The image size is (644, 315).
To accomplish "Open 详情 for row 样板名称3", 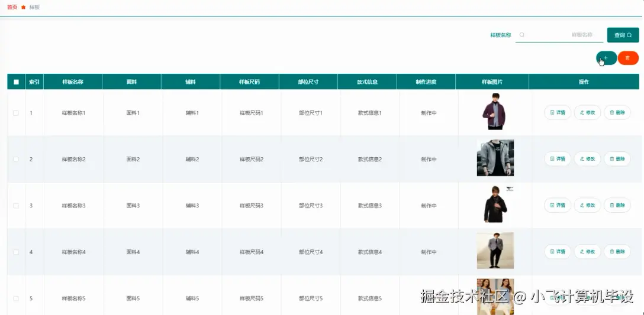I will pos(558,205).
